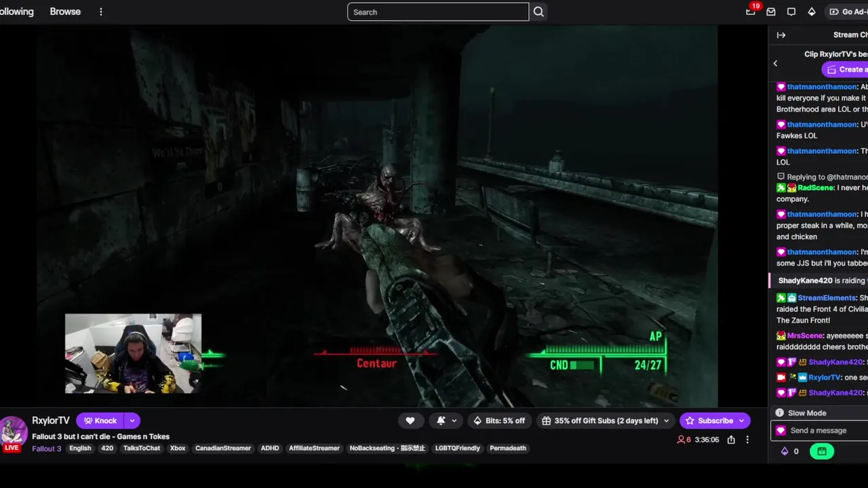
Task: Click the Knock button
Action: 100,420
